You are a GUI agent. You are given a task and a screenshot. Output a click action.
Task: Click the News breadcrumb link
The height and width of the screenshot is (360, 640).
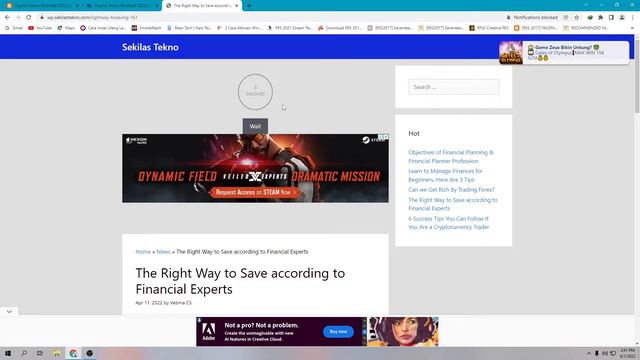click(163, 252)
